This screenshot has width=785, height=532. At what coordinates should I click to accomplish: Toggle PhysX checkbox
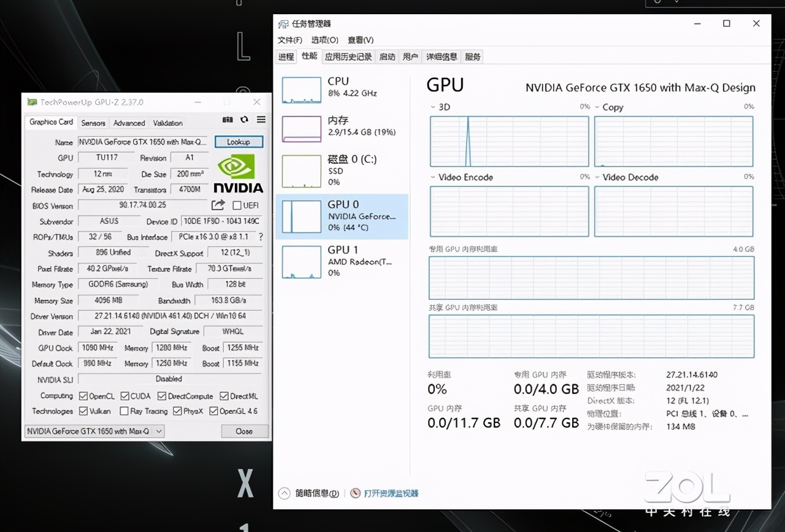pyautogui.click(x=177, y=411)
